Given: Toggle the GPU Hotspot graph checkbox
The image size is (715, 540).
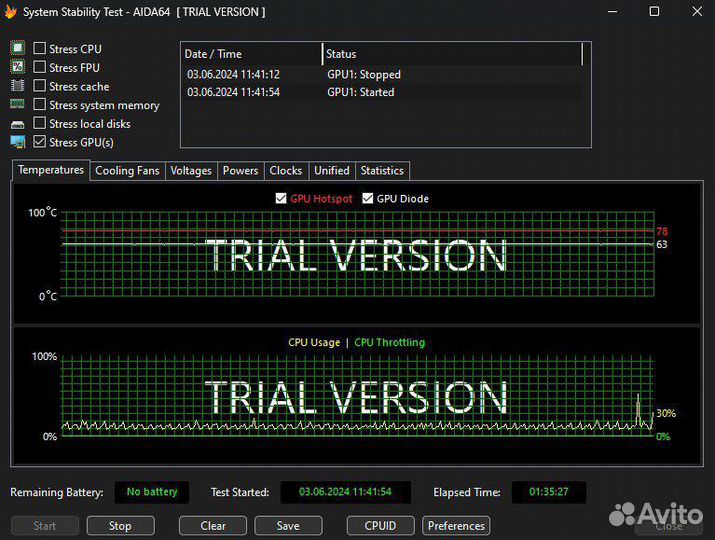Looking at the screenshot, I should point(281,198).
